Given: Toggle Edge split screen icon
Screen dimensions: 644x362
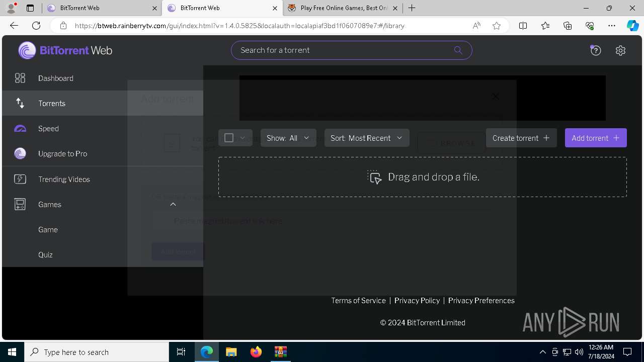Looking at the screenshot, I should point(523,26).
